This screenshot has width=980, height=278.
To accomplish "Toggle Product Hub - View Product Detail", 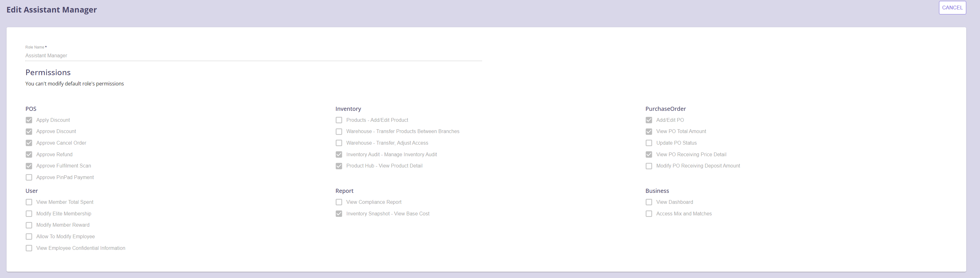I will pos(339,166).
